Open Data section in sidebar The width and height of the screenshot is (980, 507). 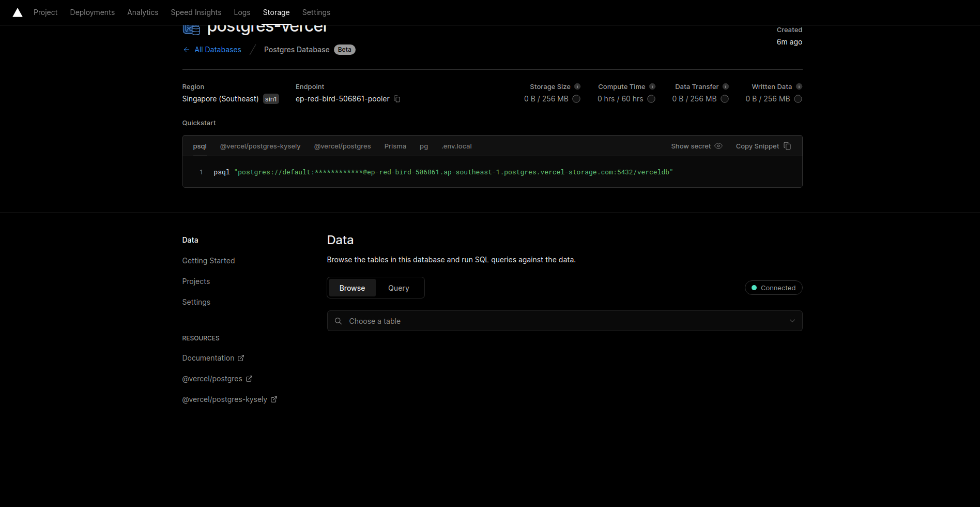pos(190,240)
